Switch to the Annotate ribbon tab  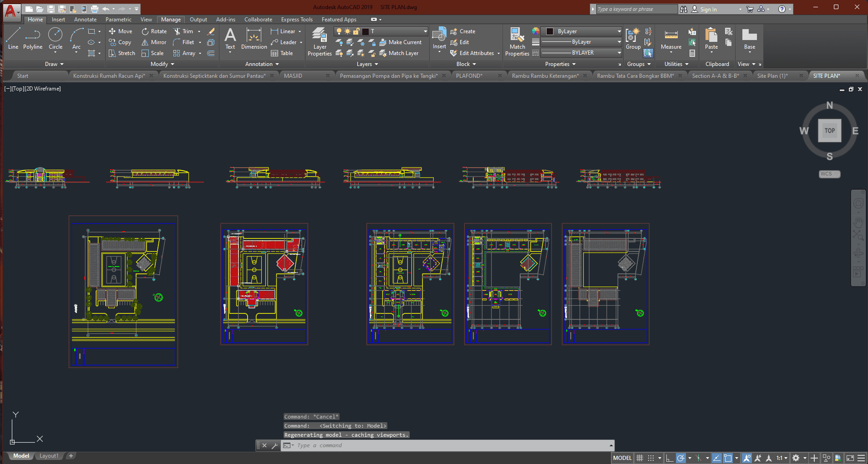[85, 20]
